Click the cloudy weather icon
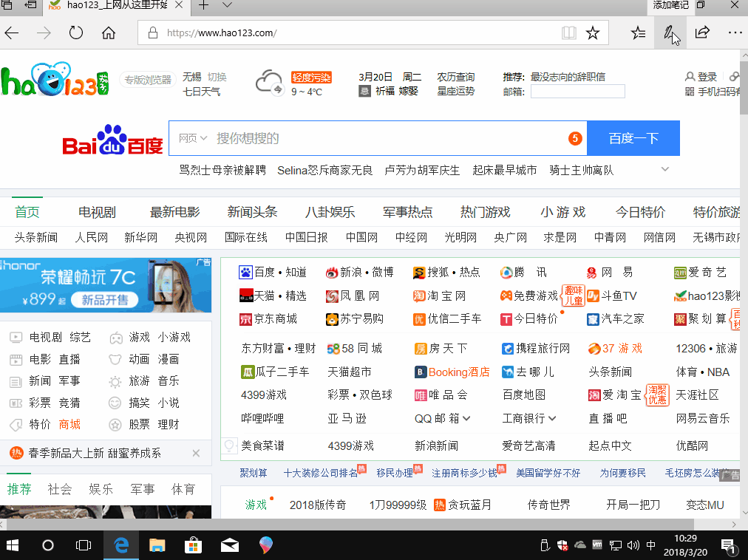The image size is (748, 560). coord(270,83)
